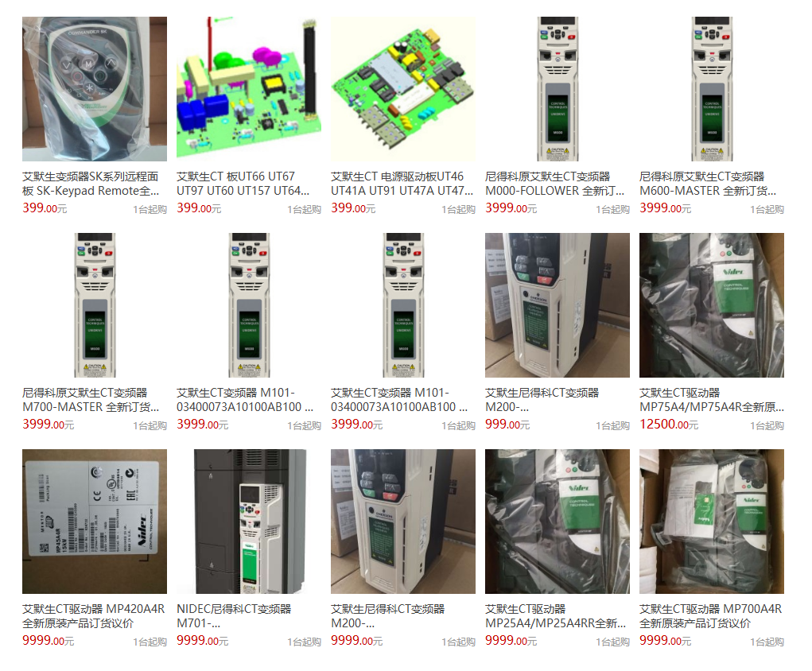
Task: Open the 艾默生CT 板UT66 UT67 title link
Action: [x=243, y=184]
